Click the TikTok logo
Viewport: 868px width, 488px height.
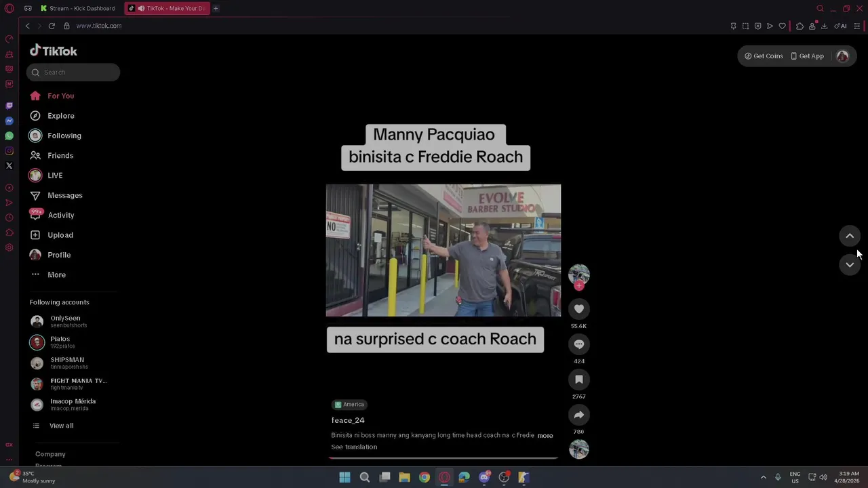[54, 51]
